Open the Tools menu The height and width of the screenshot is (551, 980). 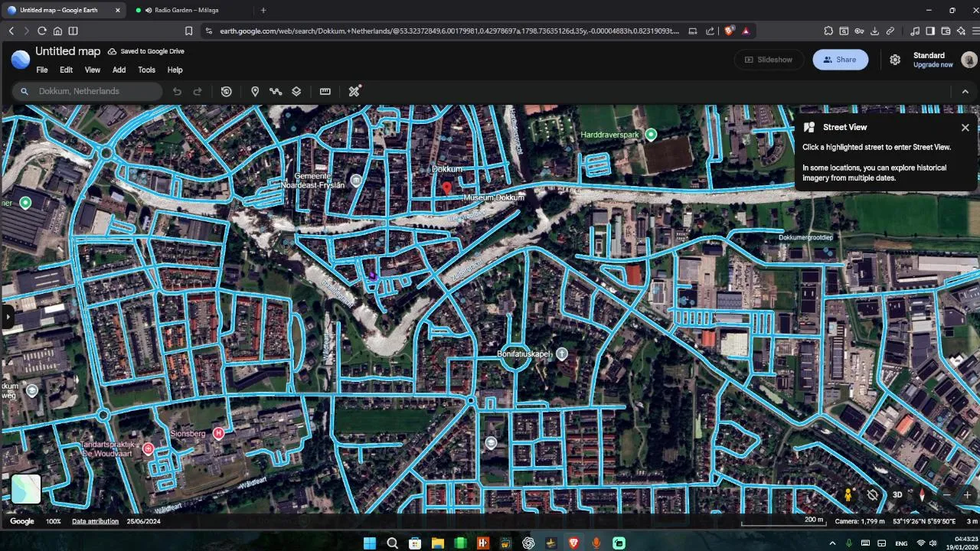(146, 70)
